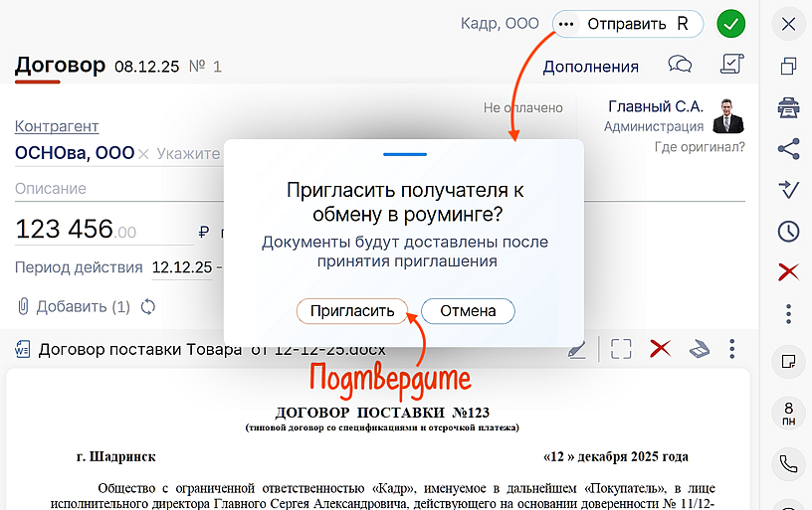Open the history clock icon
The width and height of the screenshot is (812, 510).
(x=788, y=231)
